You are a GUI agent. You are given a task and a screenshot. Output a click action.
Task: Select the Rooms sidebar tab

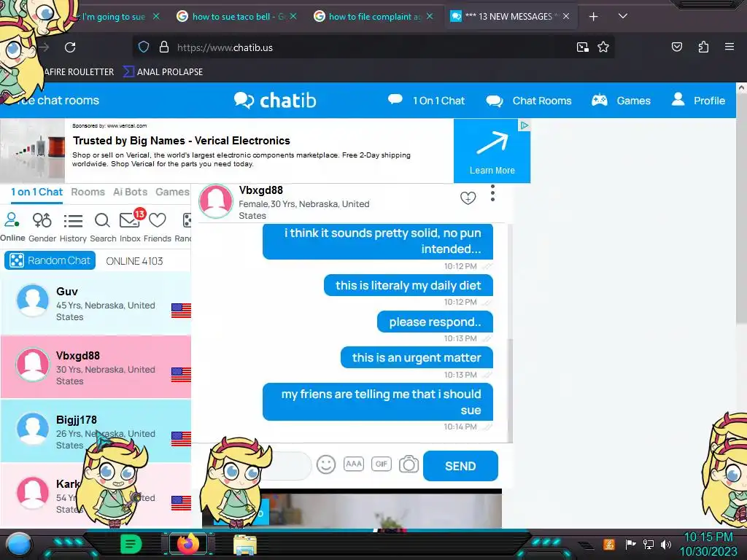88,192
